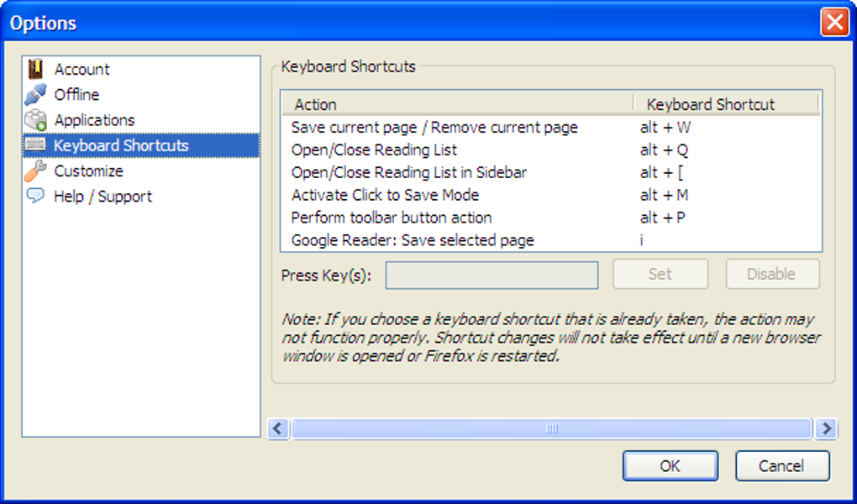The height and width of the screenshot is (504, 857).
Task: Select Google Reader: Save selected page row
Action: pyautogui.click(x=551, y=240)
